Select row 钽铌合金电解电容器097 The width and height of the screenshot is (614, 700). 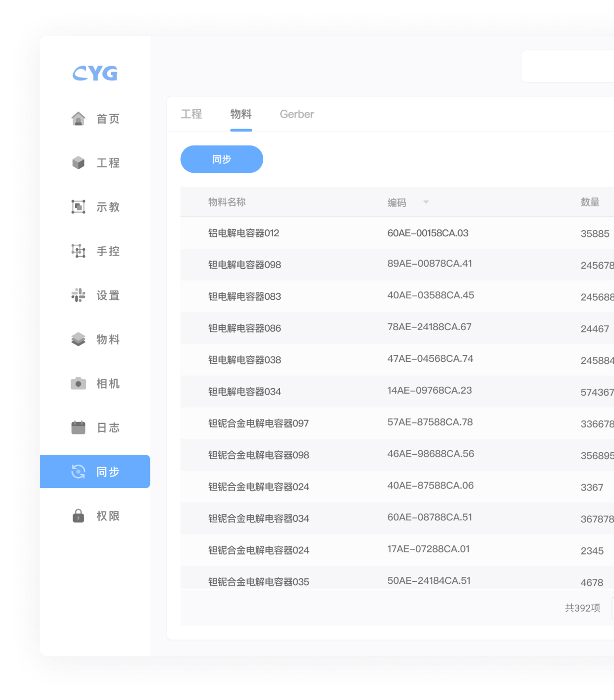coord(397,423)
